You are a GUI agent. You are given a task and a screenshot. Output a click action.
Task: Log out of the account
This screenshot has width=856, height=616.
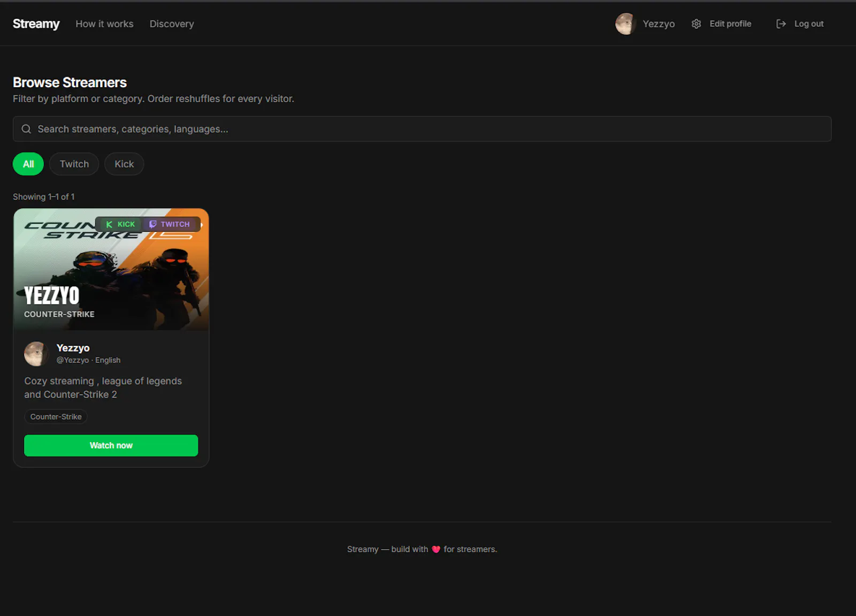pos(808,24)
